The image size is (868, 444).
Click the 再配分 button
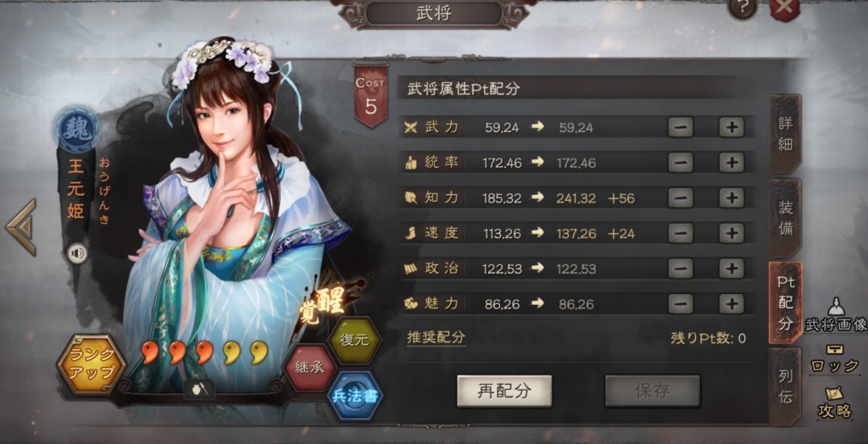pyautogui.click(x=504, y=391)
